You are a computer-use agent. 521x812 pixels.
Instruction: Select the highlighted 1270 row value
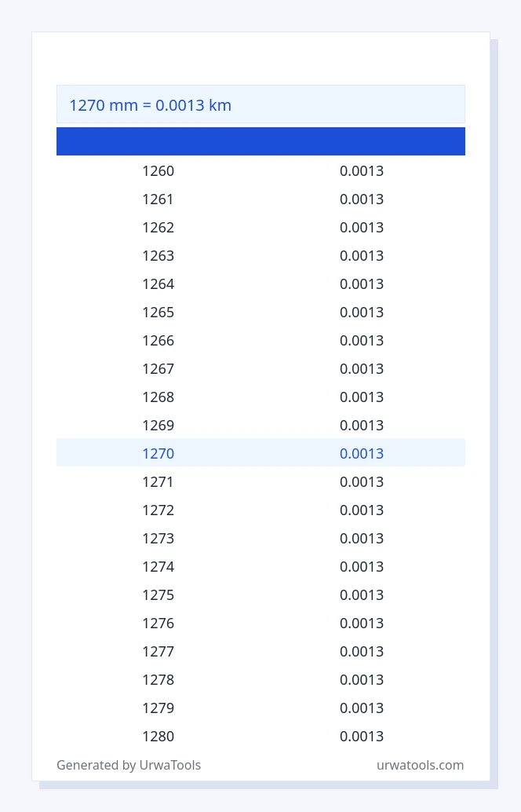click(158, 454)
